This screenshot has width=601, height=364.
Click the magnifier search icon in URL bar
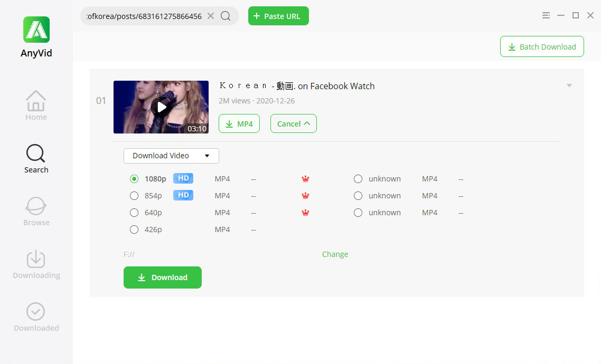(x=226, y=16)
